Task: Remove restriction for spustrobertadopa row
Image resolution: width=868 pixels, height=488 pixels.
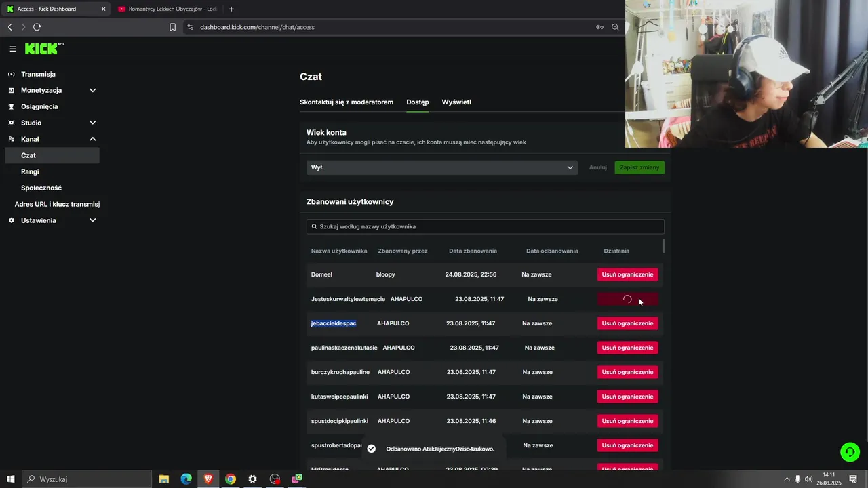Action: pos(627,445)
